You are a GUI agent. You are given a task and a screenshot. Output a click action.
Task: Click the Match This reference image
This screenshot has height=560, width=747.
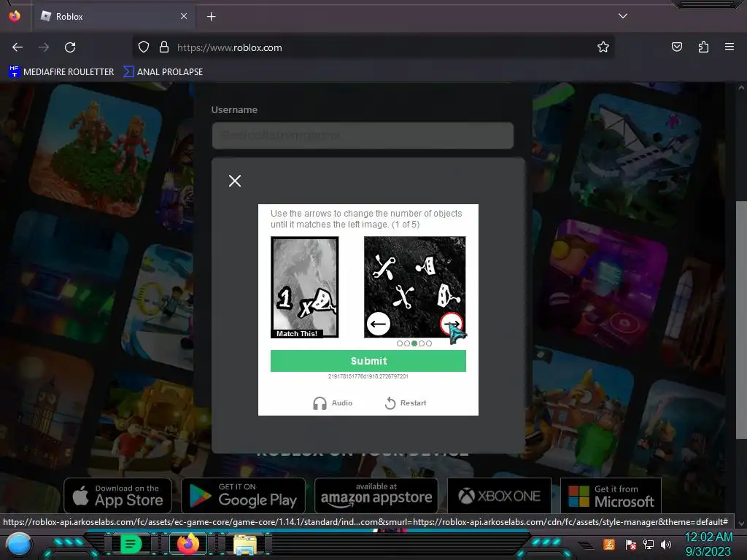click(305, 287)
